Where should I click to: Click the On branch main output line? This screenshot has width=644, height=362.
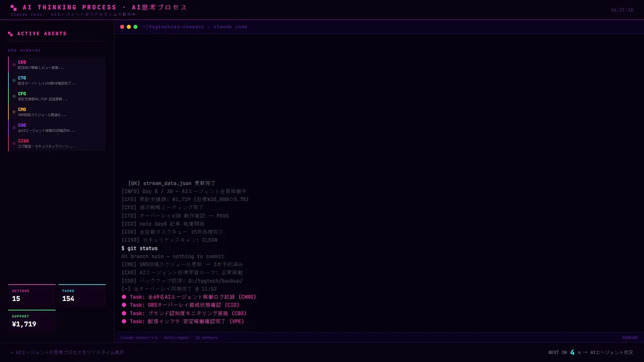173,256
